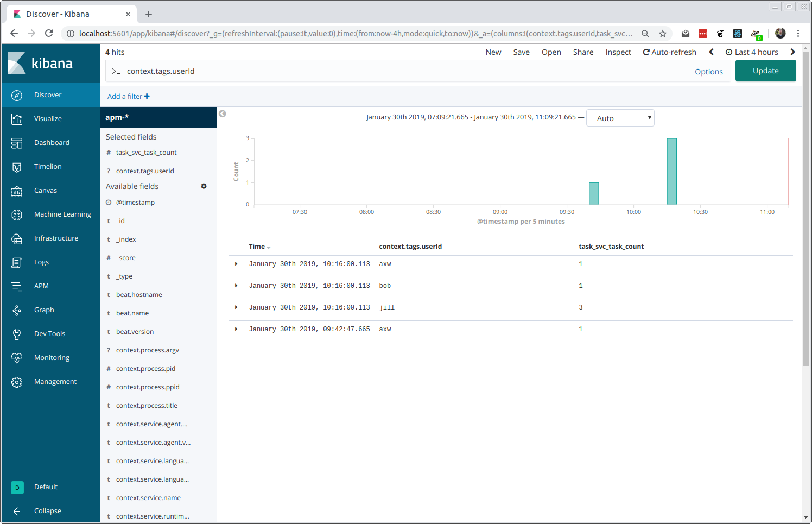
Task: Open the Share menu
Action: tap(583, 52)
